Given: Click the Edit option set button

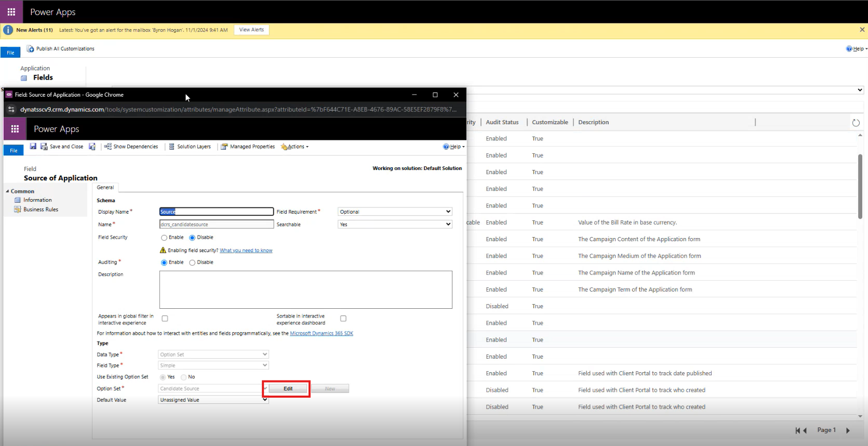Looking at the screenshot, I should click(288, 389).
